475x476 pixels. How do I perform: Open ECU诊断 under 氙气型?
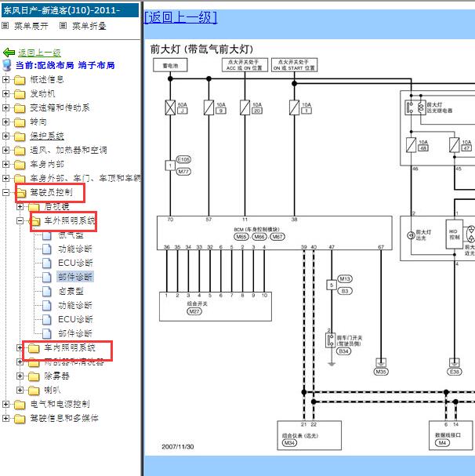75,263
